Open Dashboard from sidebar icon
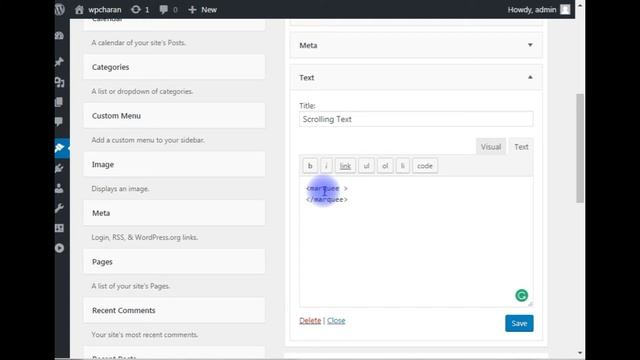The height and width of the screenshot is (360, 640). click(x=60, y=36)
